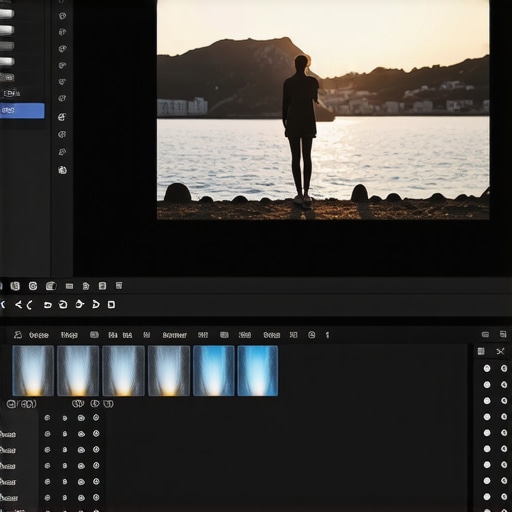The width and height of the screenshot is (512, 512).
Task: Toggle the last control in the topmost track row
Action: (96, 418)
